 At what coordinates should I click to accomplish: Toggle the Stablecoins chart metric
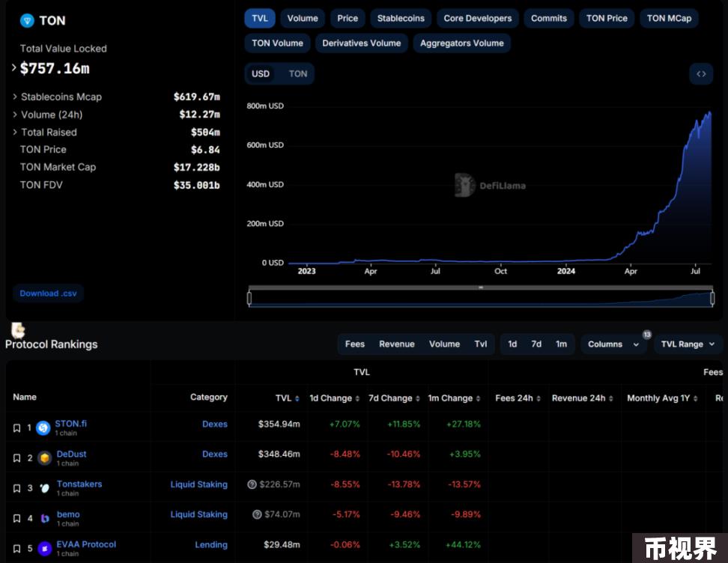(401, 18)
